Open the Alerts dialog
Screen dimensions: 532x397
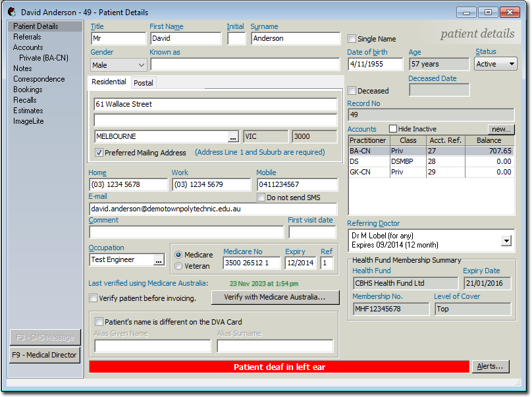489,366
